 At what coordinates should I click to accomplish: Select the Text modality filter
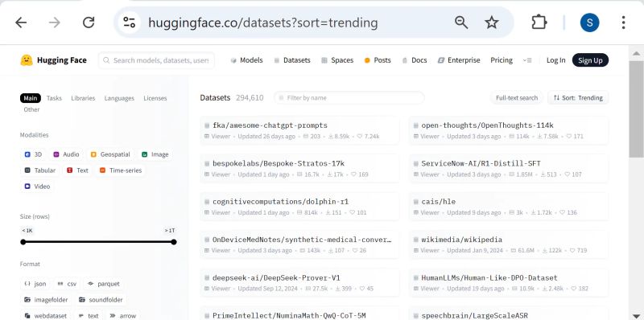[77, 170]
